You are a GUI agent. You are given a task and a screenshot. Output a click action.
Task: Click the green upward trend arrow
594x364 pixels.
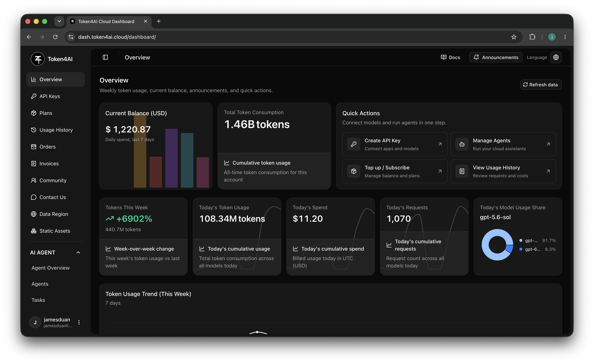(x=109, y=219)
